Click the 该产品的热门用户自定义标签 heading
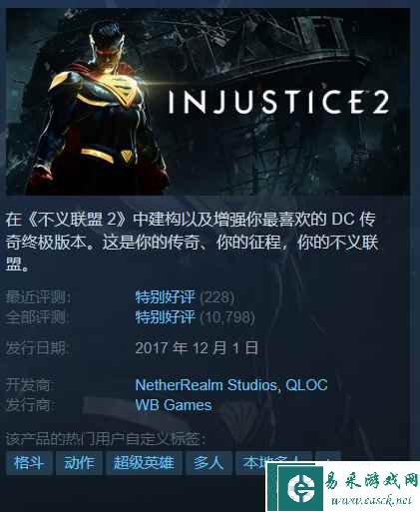The height and width of the screenshot is (512, 420). click(x=106, y=439)
